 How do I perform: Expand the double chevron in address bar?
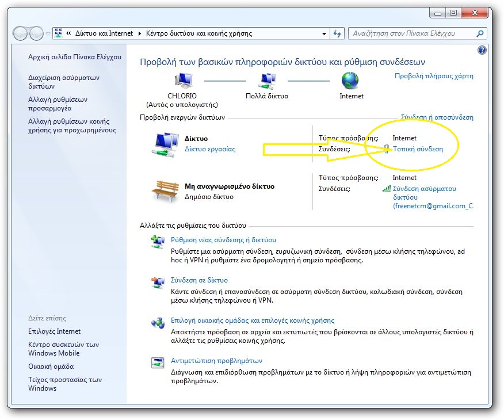(x=68, y=33)
